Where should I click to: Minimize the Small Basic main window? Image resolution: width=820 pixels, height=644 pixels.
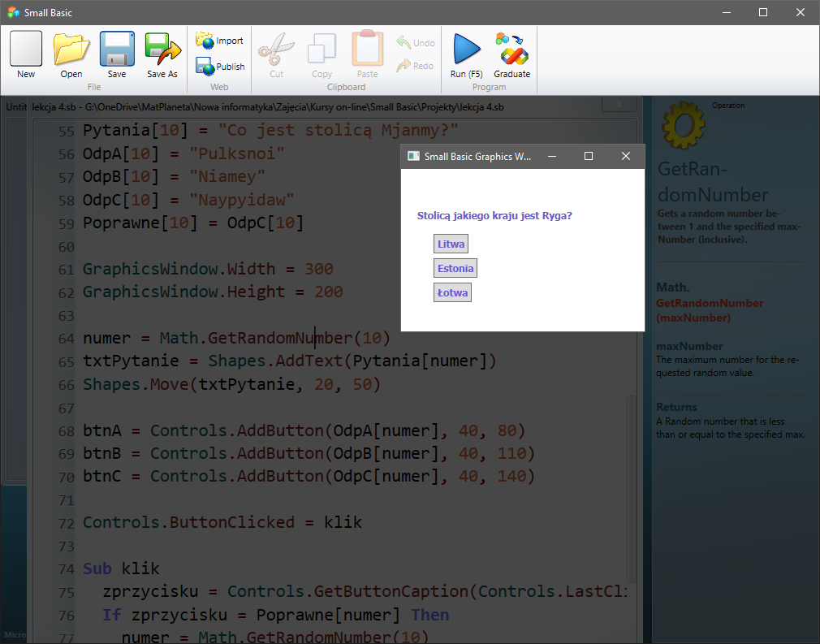coord(727,12)
